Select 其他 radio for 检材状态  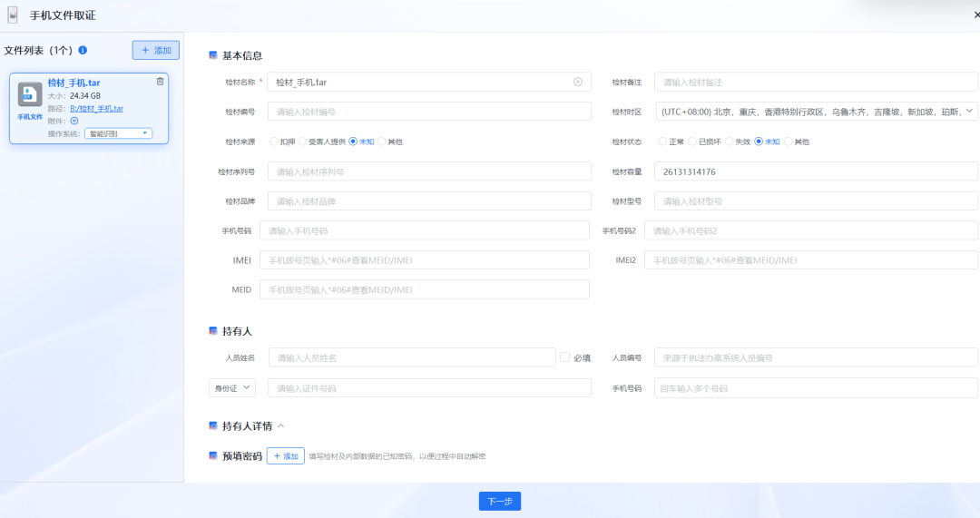point(789,142)
